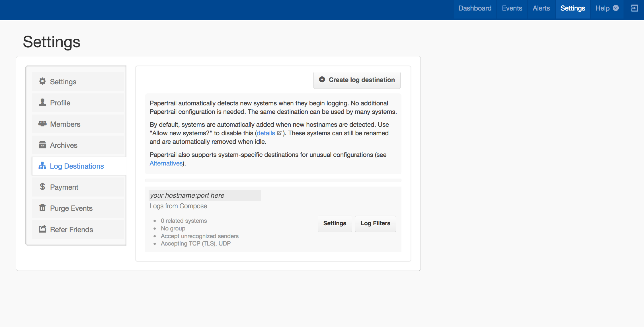Click the logout icon in top bar
This screenshot has width=644, height=327.
coord(635,8)
